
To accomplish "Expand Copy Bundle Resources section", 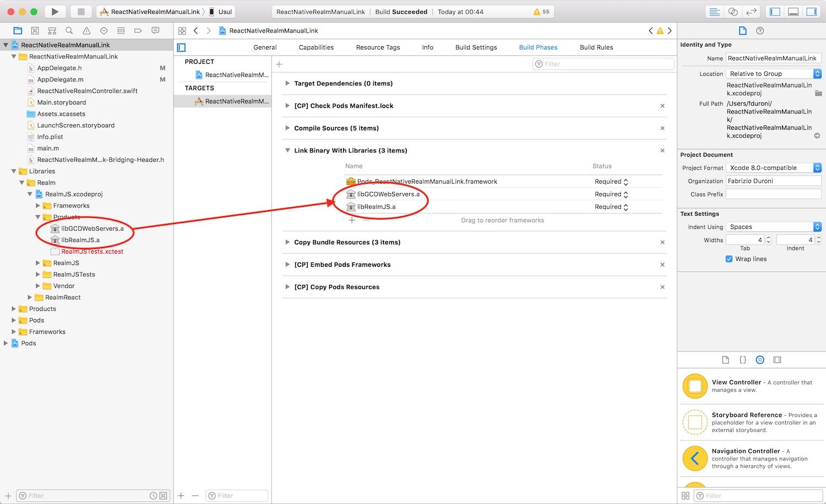I will [x=287, y=242].
